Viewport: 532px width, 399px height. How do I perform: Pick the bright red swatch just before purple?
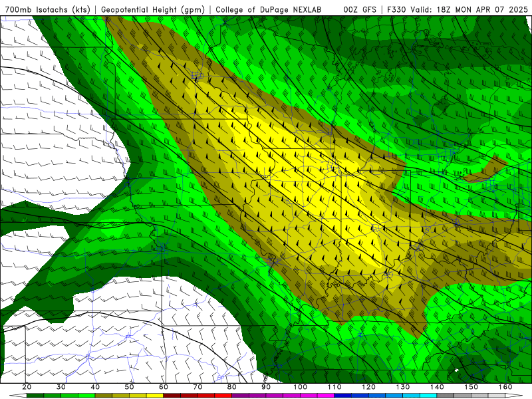(x=223, y=396)
